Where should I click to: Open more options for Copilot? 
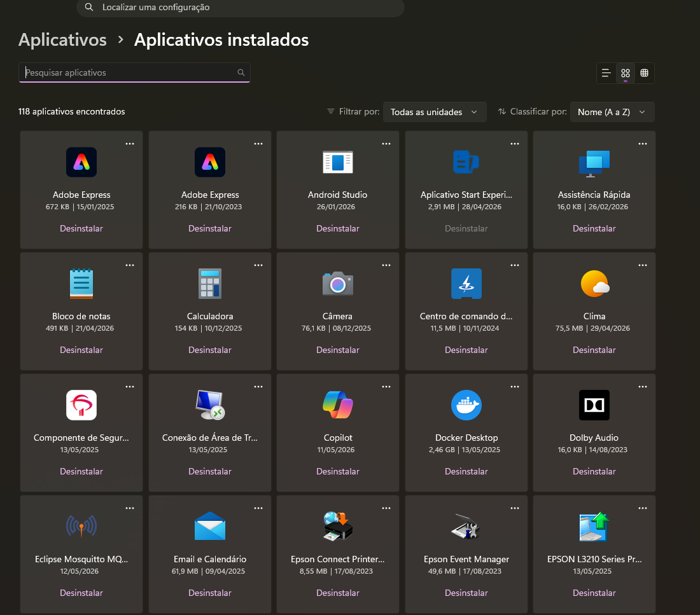point(386,387)
